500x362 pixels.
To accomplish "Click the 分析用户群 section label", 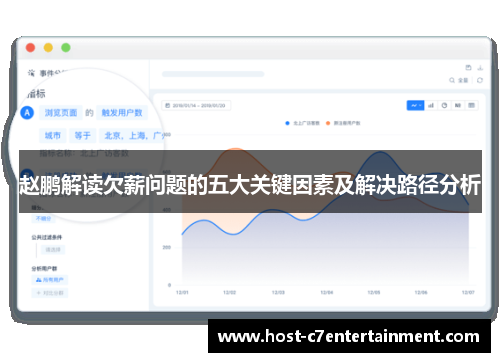I will pyautogui.click(x=44, y=268).
